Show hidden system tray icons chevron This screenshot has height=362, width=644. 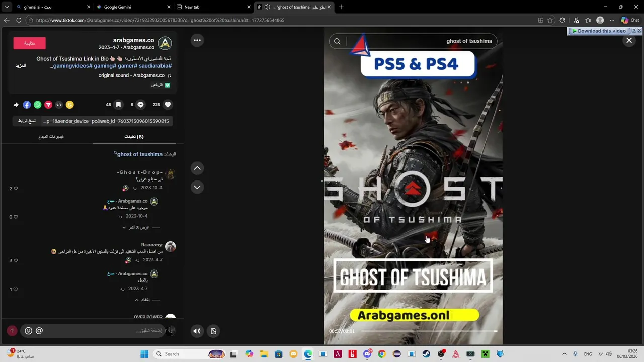[x=564, y=354]
